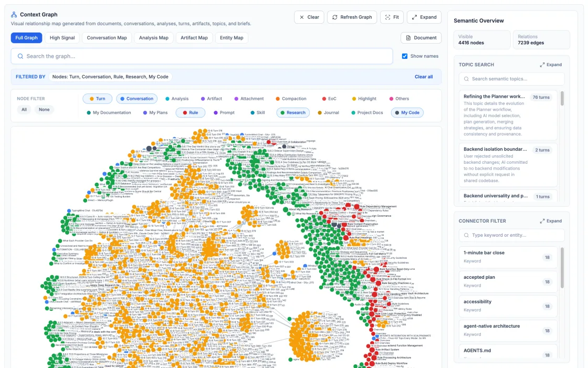Enable the My Documentation filter
This screenshot has width=588, height=368.
[109, 112]
